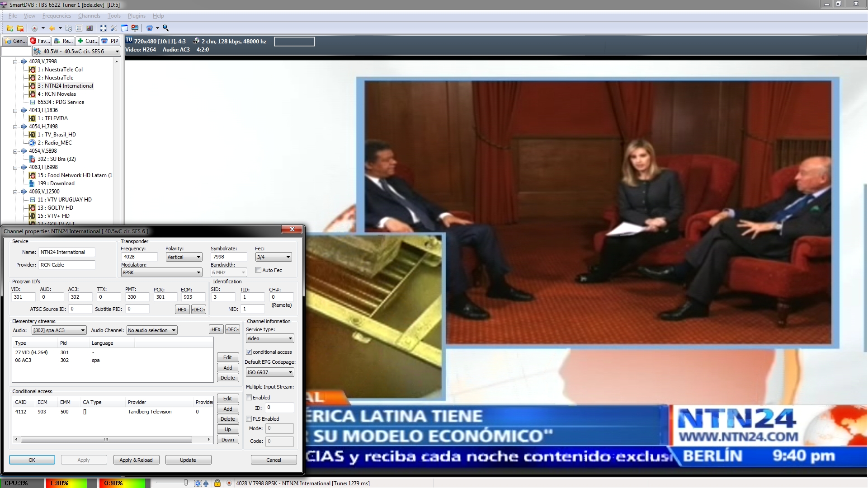Open the Channels menu
This screenshot has width=868, height=488.
[89, 16]
